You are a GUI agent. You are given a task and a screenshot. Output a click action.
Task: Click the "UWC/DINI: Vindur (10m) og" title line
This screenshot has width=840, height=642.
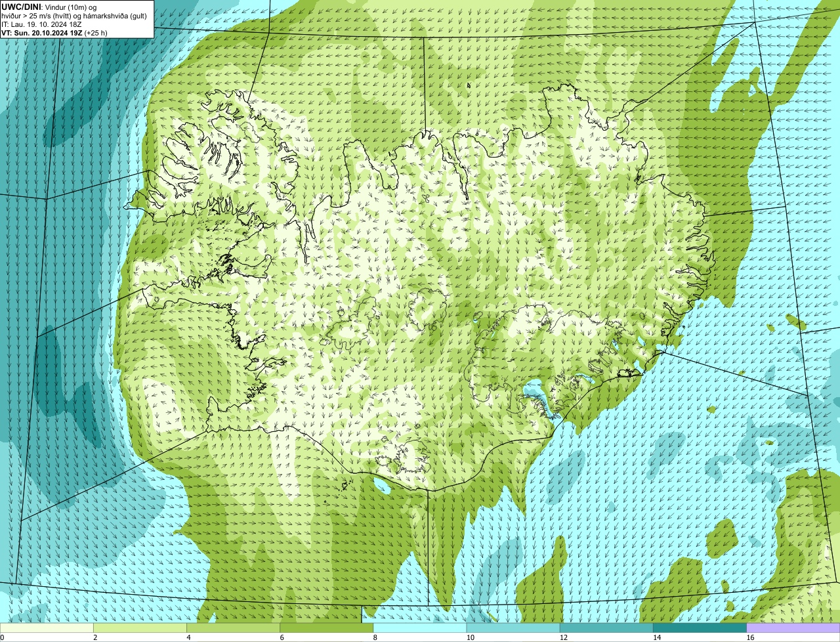pos(49,7)
